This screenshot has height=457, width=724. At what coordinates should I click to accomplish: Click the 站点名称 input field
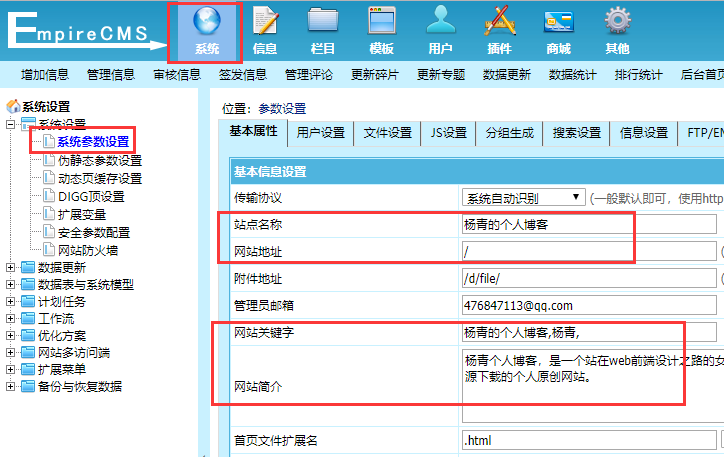(x=588, y=224)
